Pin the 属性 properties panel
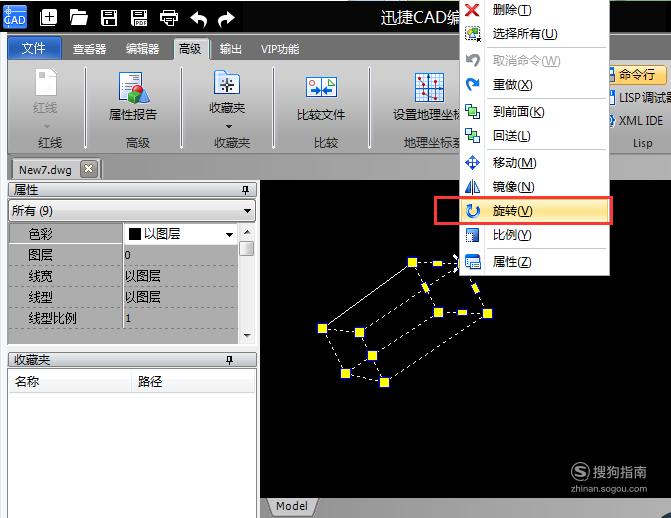The image size is (671, 518). [245, 189]
